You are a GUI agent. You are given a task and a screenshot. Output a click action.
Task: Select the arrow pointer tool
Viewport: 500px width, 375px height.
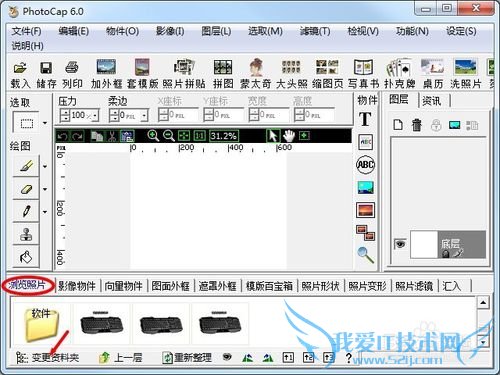tap(273, 136)
